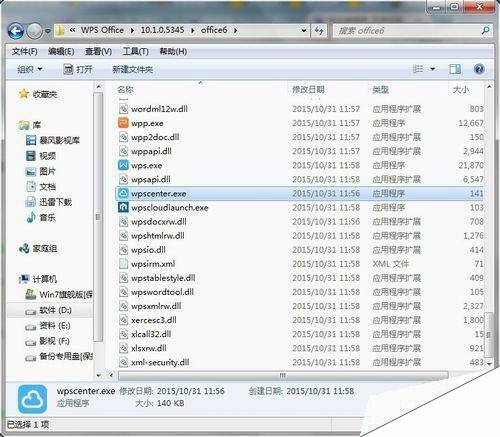
Task: Open the 视频 library
Action: pos(47,156)
